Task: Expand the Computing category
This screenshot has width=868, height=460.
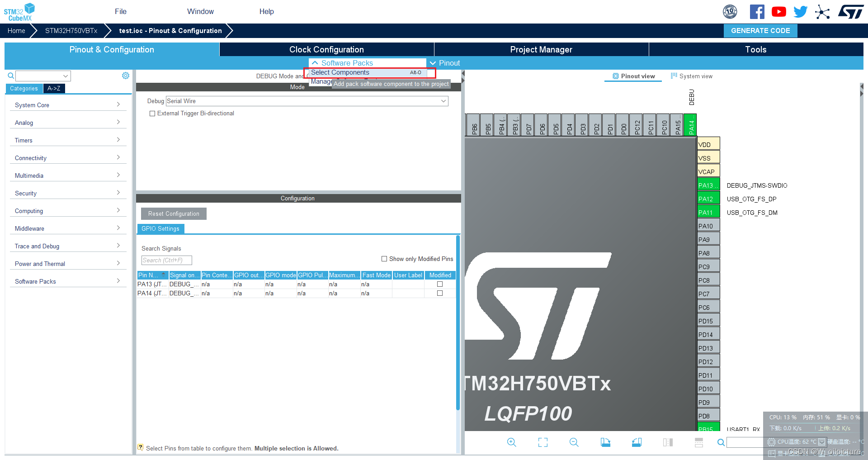Action: tap(68, 211)
